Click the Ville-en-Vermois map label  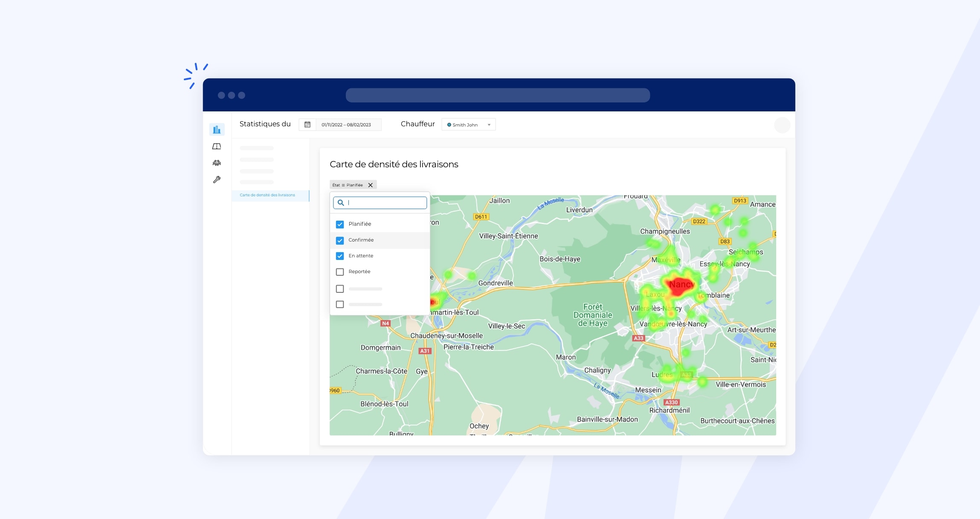pos(741,385)
